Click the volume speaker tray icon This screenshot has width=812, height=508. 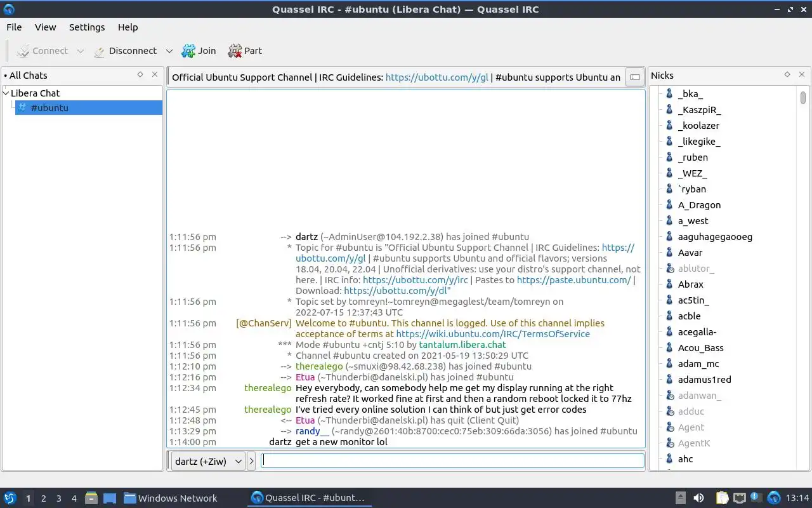pos(698,498)
